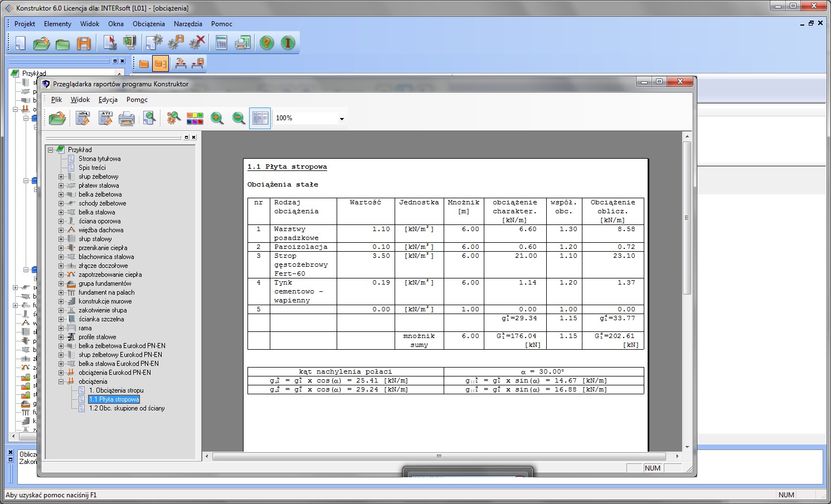Open the Okna menu in main window
Image resolution: width=831 pixels, height=504 pixels.
116,24
